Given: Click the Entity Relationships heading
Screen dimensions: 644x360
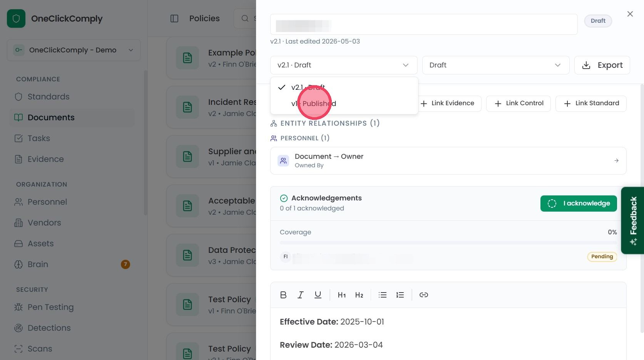Looking at the screenshot, I should [x=330, y=123].
